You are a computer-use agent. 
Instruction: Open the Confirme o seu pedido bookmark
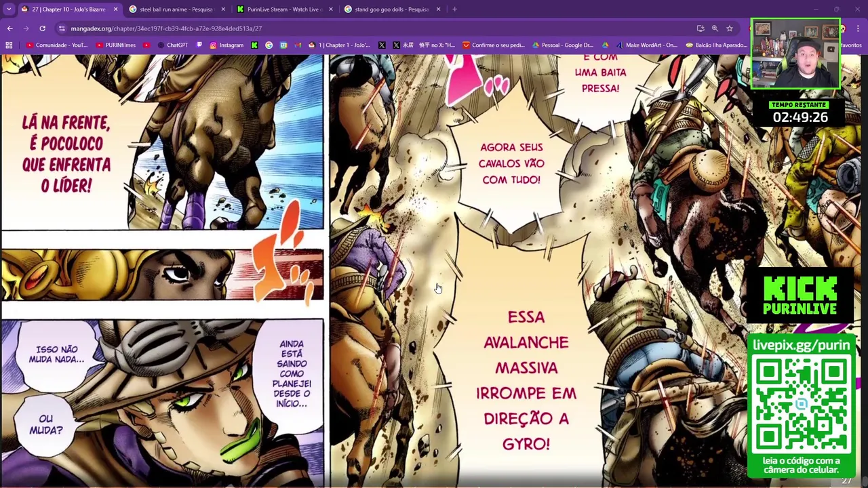click(x=493, y=45)
